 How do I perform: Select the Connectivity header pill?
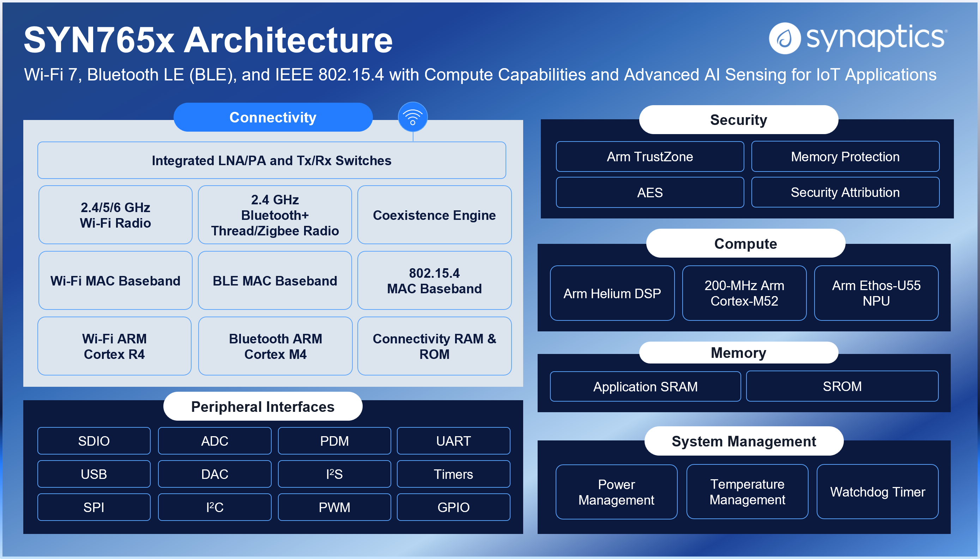(273, 118)
